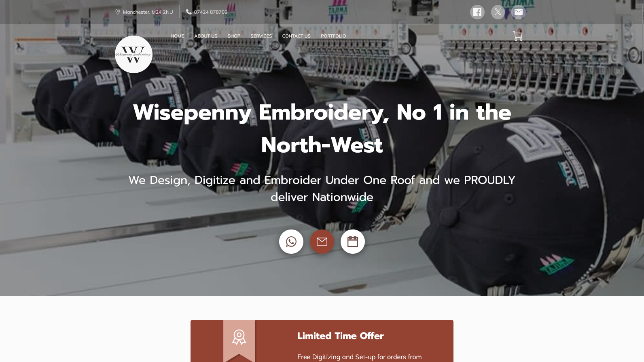Viewport: 644px width, 362px height.
Task: Open the X (Twitter) social icon
Action: click(498, 12)
